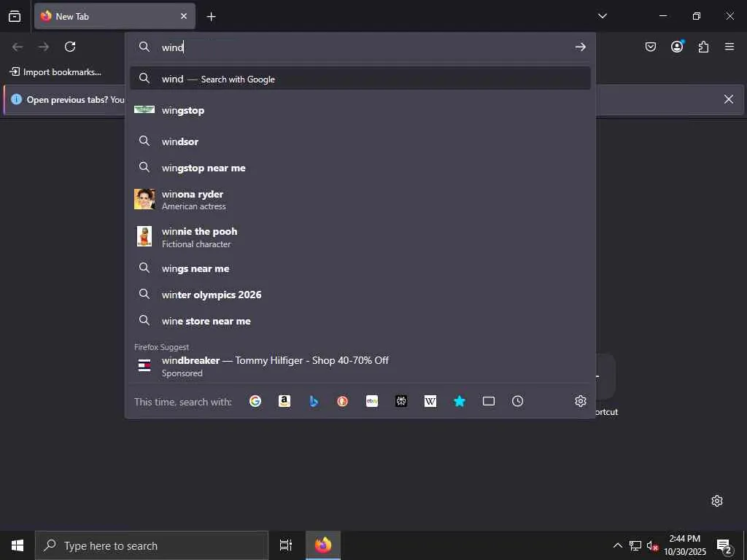Select the New Tab tab
The height and width of the screenshot is (560, 747).
(x=115, y=16)
